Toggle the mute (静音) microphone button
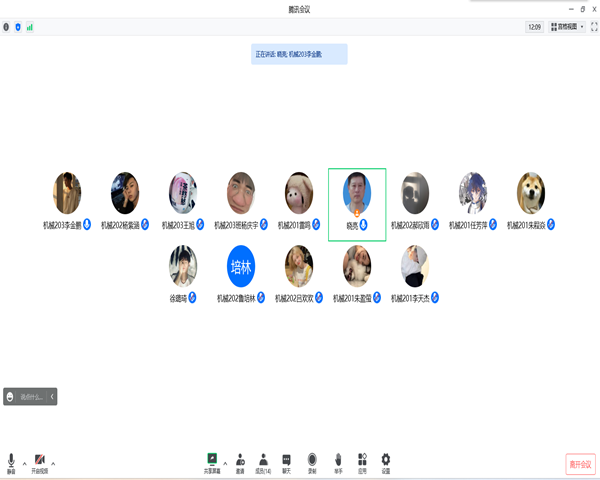Screen dimensions: 600x480 tap(11, 463)
